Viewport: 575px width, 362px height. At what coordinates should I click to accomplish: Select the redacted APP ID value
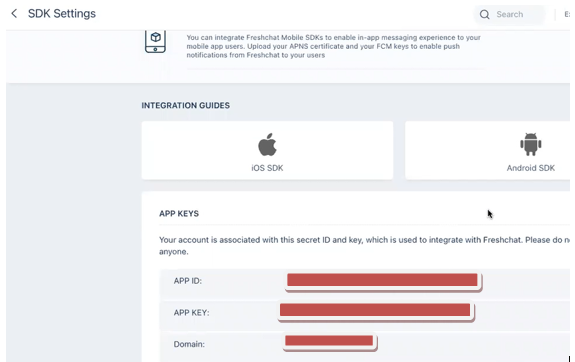(x=382, y=280)
